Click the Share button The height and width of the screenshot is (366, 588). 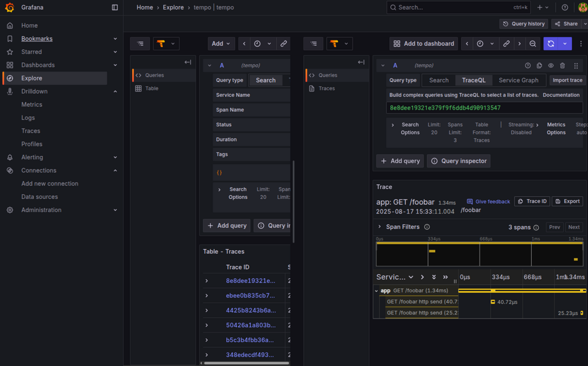[566, 24]
